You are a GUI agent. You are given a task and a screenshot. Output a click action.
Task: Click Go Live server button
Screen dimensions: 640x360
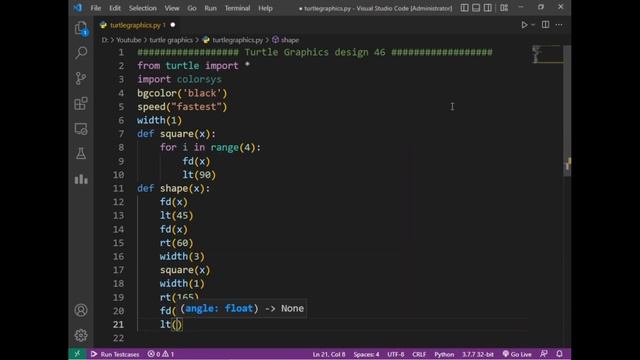point(517,354)
